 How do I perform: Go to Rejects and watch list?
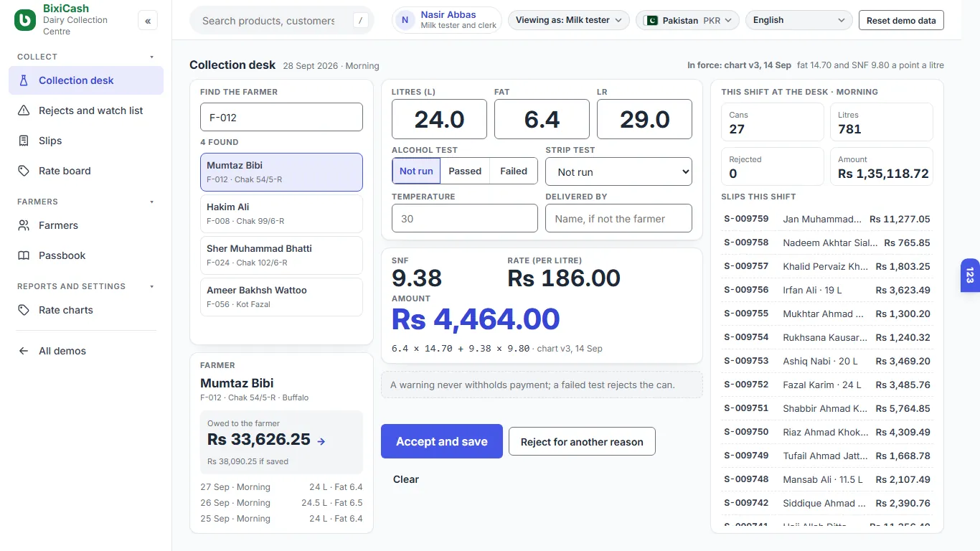[x=86, y=110]
